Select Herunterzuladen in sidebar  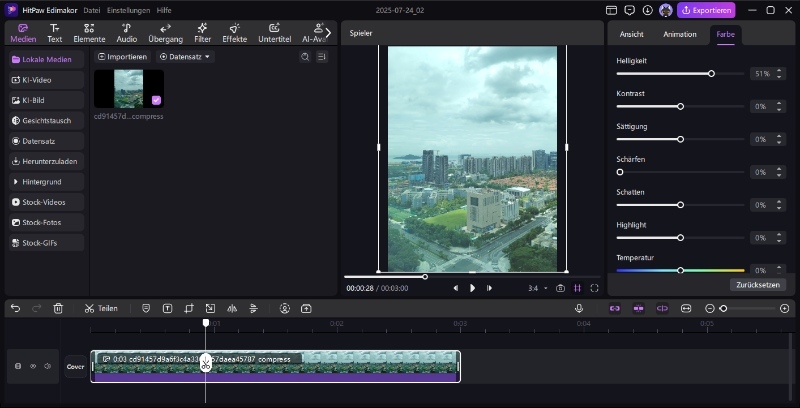(46, 162)
